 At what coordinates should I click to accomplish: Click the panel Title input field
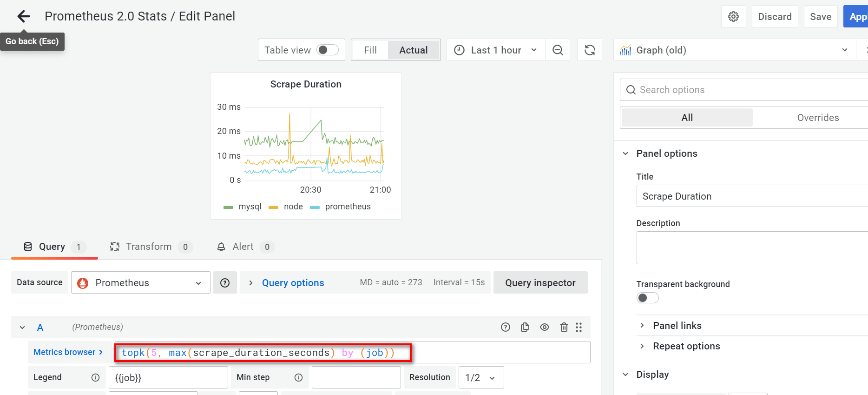tap(752, 196)
